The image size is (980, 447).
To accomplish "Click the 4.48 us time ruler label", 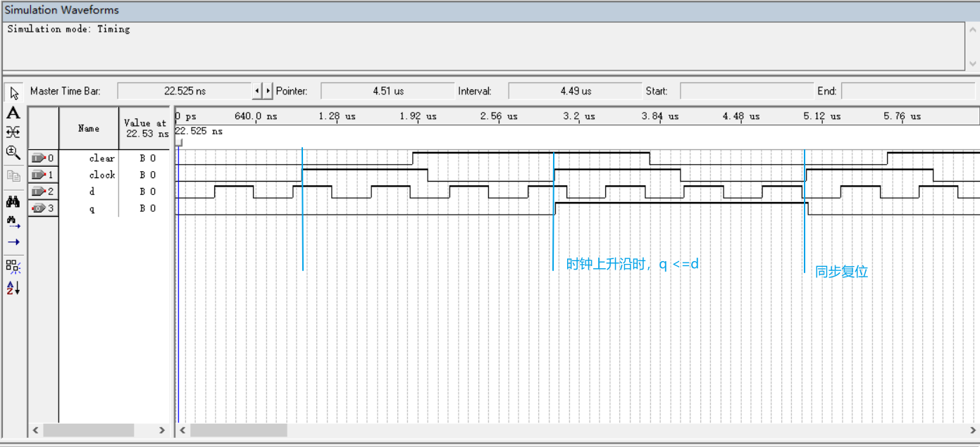I will click(x=741, y=116).
